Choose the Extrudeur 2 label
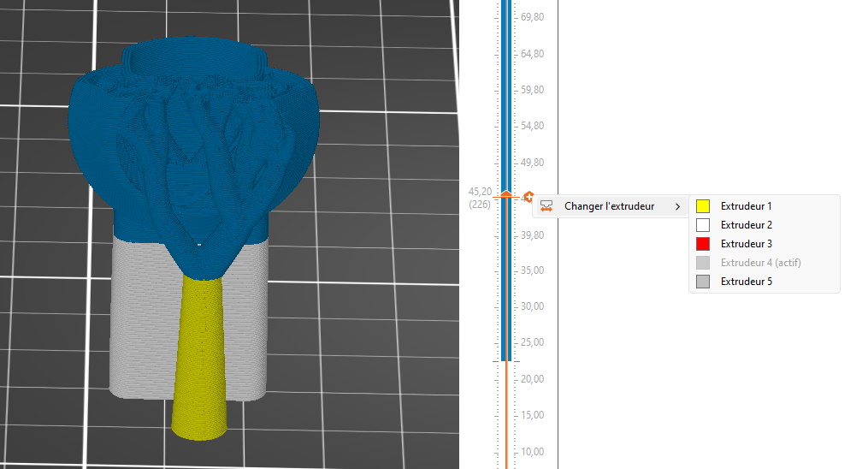 click(x=746, y=225)
